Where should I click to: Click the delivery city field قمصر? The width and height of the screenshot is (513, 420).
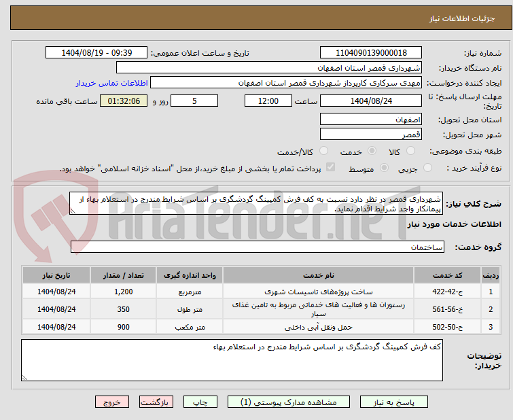pos(371,134)
